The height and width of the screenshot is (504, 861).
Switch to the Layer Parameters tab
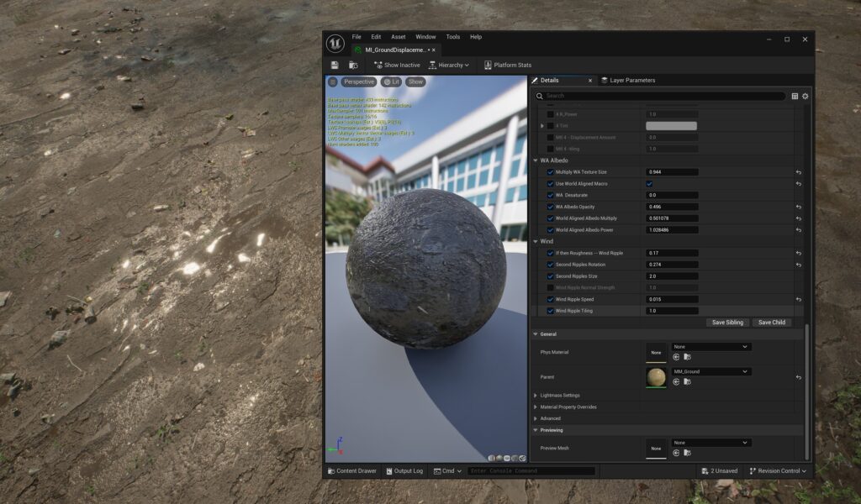click(x=632, y=80)
